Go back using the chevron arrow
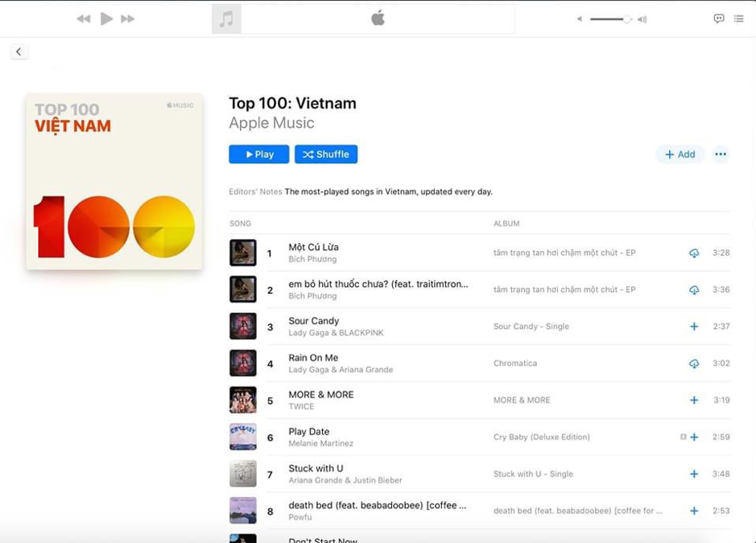 point(19,51)
